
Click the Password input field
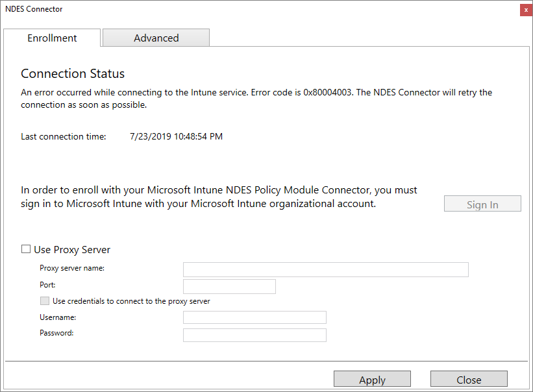(254, 335)
